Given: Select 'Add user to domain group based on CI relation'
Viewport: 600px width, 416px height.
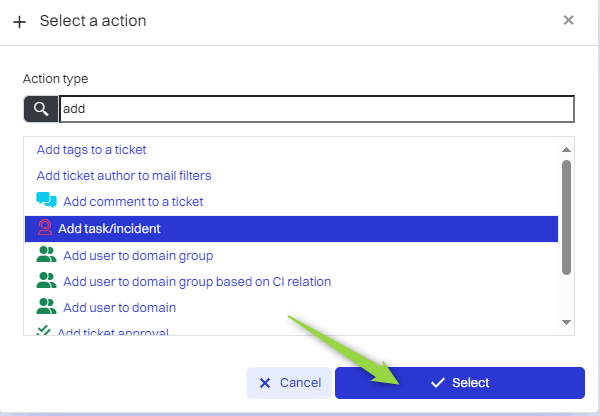Looking at the screenshot, I should click(x=197, y=281).
